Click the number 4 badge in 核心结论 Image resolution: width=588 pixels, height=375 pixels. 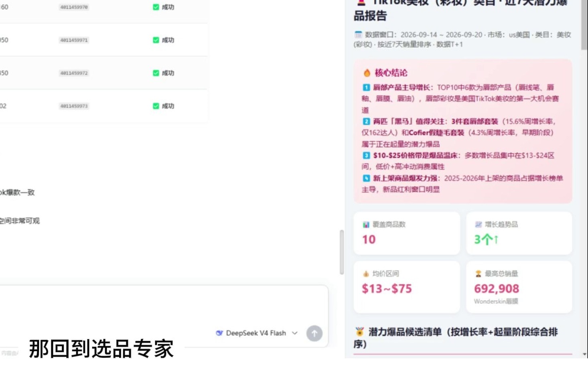pyautogui.click(x=366, y=178)
